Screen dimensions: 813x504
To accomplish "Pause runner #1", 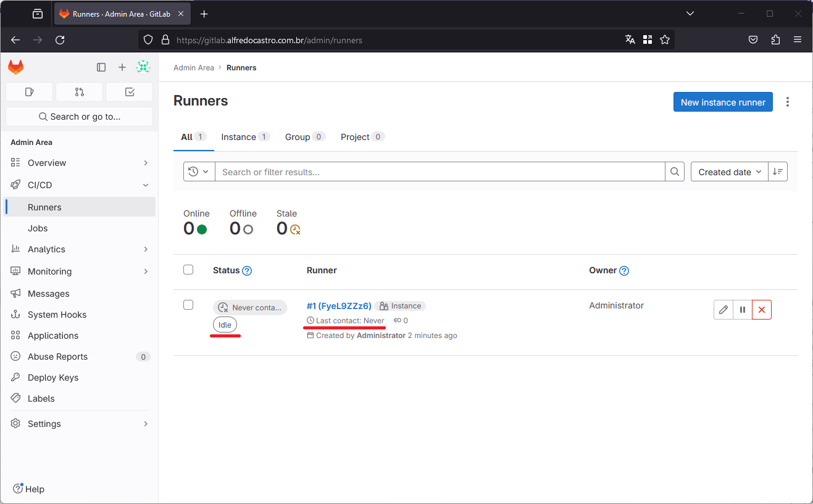I will coord(743,310).
